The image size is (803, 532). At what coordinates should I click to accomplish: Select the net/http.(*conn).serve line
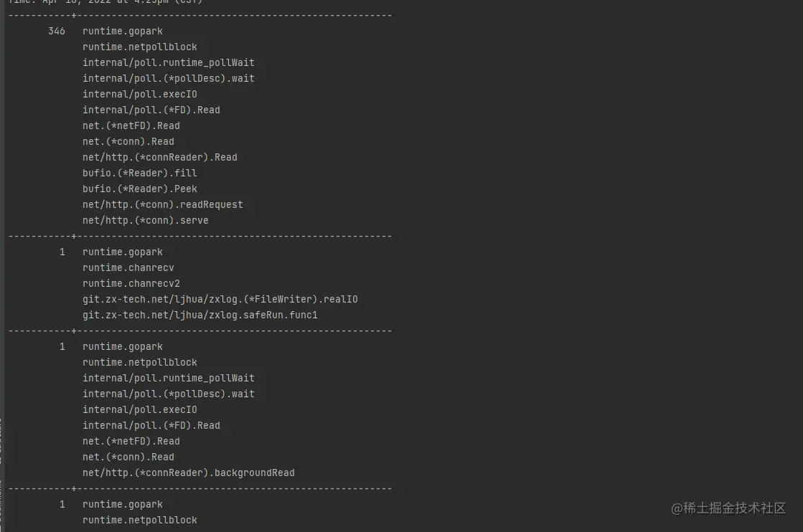point(145,221)
